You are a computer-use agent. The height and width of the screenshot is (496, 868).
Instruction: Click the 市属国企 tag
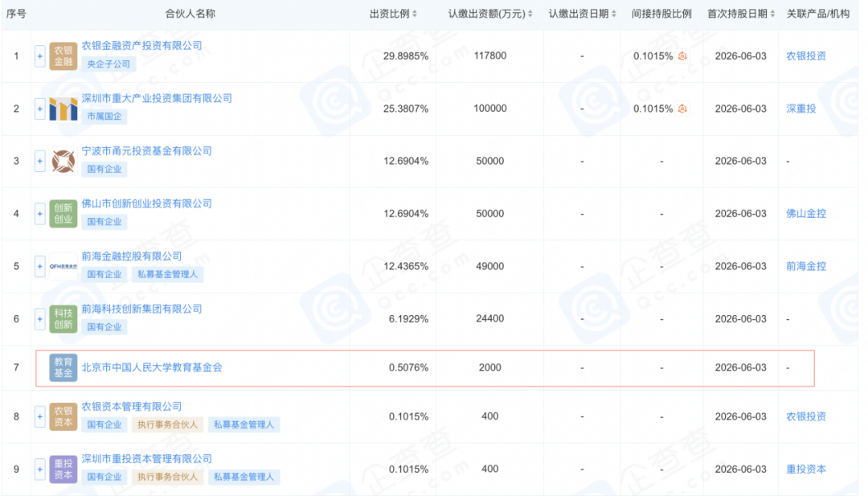[x=104, y=117]
